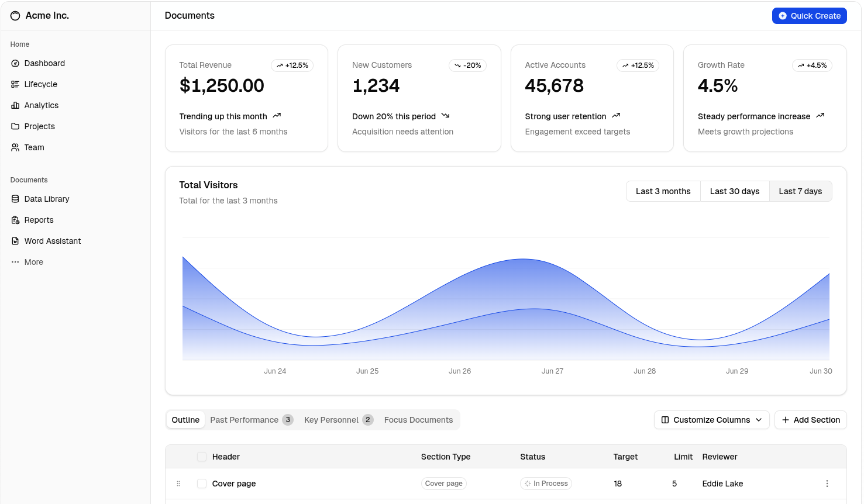Viewport: 864px width, 504px height.
Task: Click the Word Assistant document icon
Action: 15,241
